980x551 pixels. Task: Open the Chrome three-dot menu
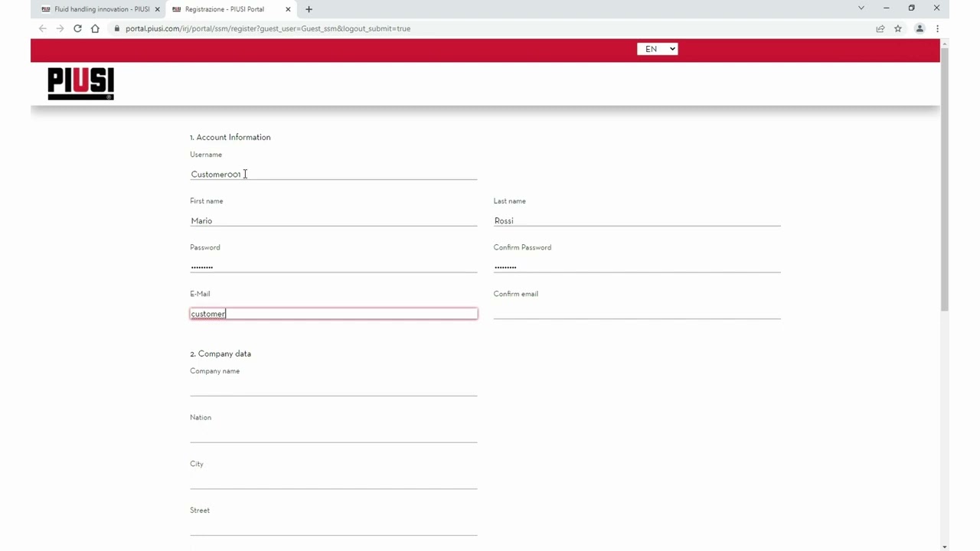(937, 28)
